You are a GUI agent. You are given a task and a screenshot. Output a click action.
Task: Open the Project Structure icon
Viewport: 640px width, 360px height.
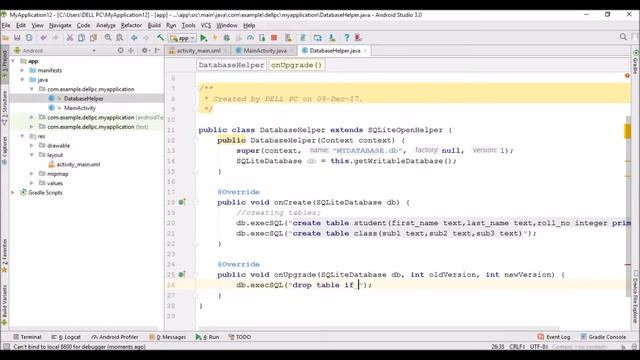(318, 38)
